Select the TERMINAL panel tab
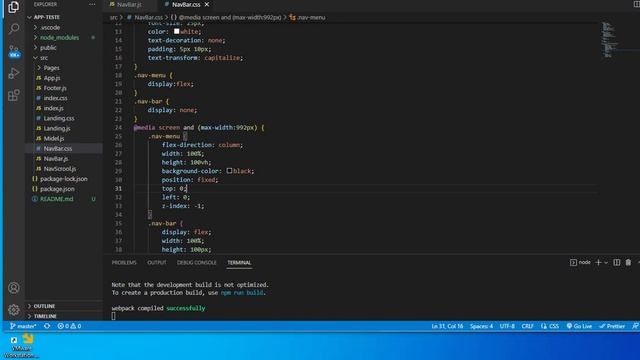The height and width of the screenshot is (360, 640). pyautogui.click(x=239, y=262)
